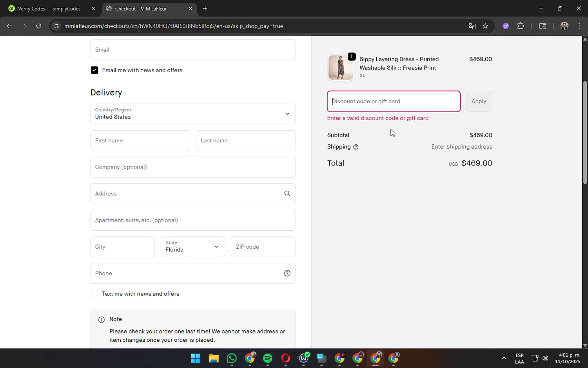Open a new browser tab
This screenshot has width=588, height=368.
click(205, 8)
